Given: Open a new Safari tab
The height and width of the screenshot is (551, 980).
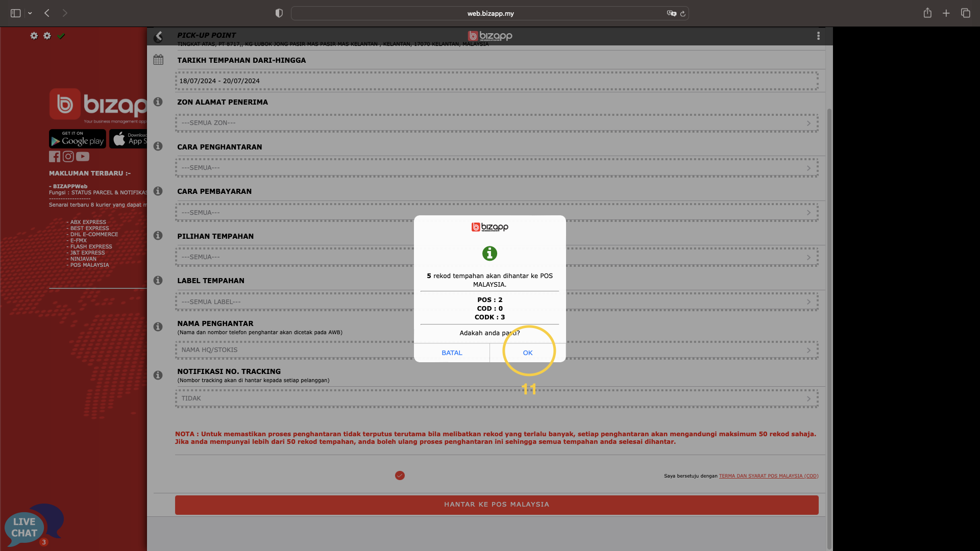Looking at the screenshot, I should tap(946, 13).
